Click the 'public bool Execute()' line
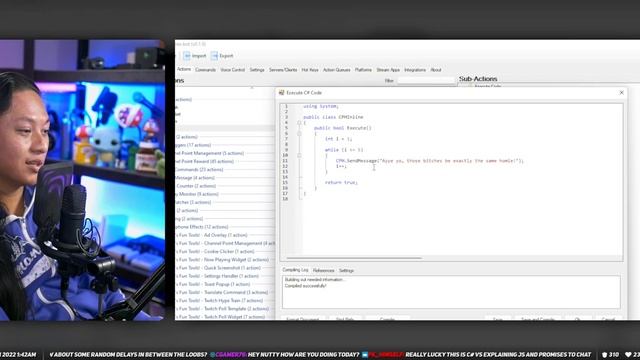The height and width of the screenshot is (360, 640). coord(342,128)
